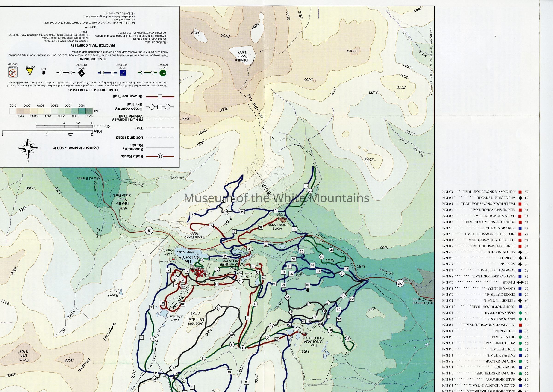Click the black Most Difficult diamond icon
This screenshot has height=392, width=553.
pos(81,73)
